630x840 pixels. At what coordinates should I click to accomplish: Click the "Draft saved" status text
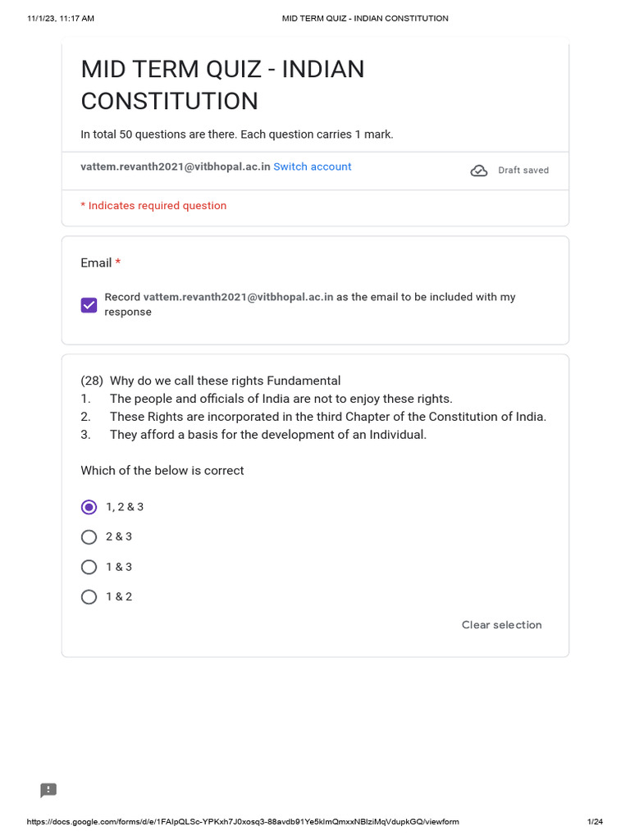coord(523,171)
